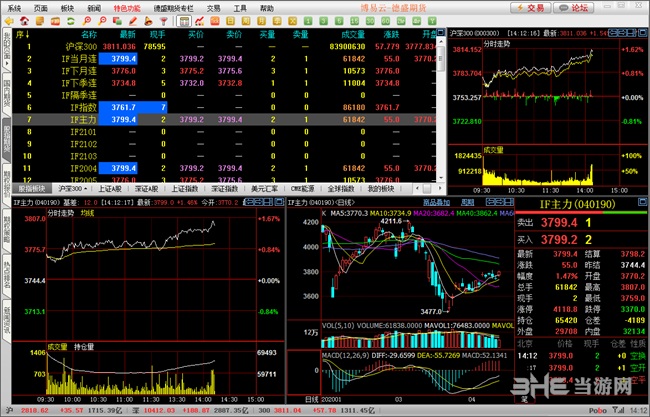Click the 商品叠加 link in K-line chart
The image size is (650, 417).
click(436, 202)
